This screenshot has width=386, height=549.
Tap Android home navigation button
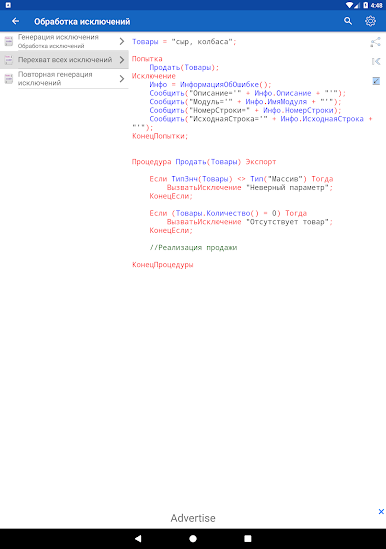point(193,538)
